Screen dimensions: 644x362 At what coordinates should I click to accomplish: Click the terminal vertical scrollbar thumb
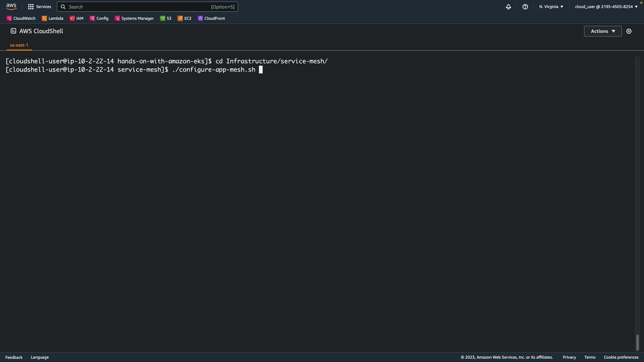coord(637,342)
